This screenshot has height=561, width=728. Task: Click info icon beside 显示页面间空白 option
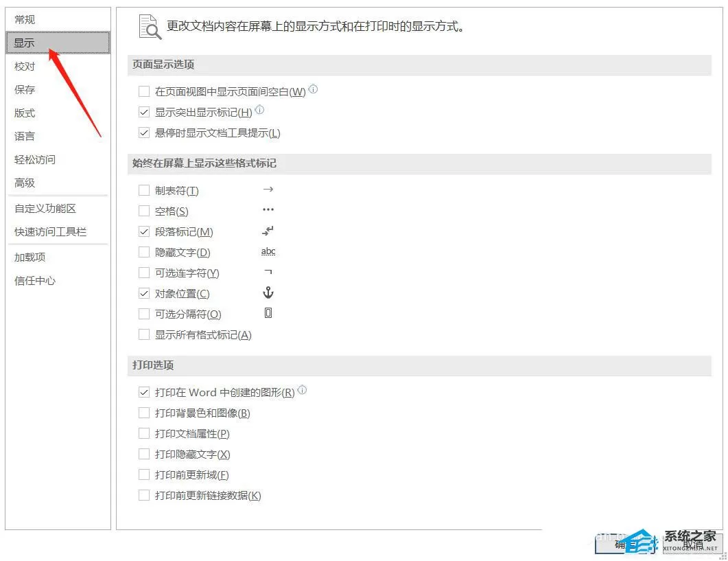314,89
